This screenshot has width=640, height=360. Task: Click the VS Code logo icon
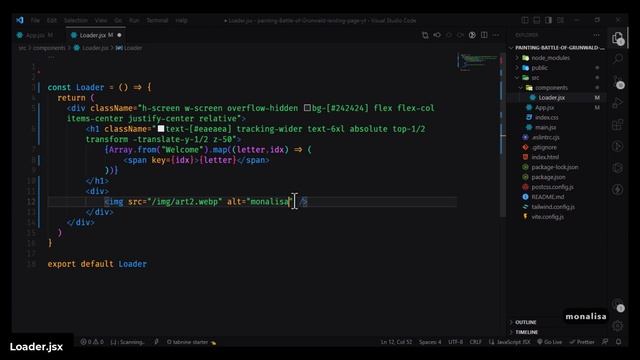(20, 20)
